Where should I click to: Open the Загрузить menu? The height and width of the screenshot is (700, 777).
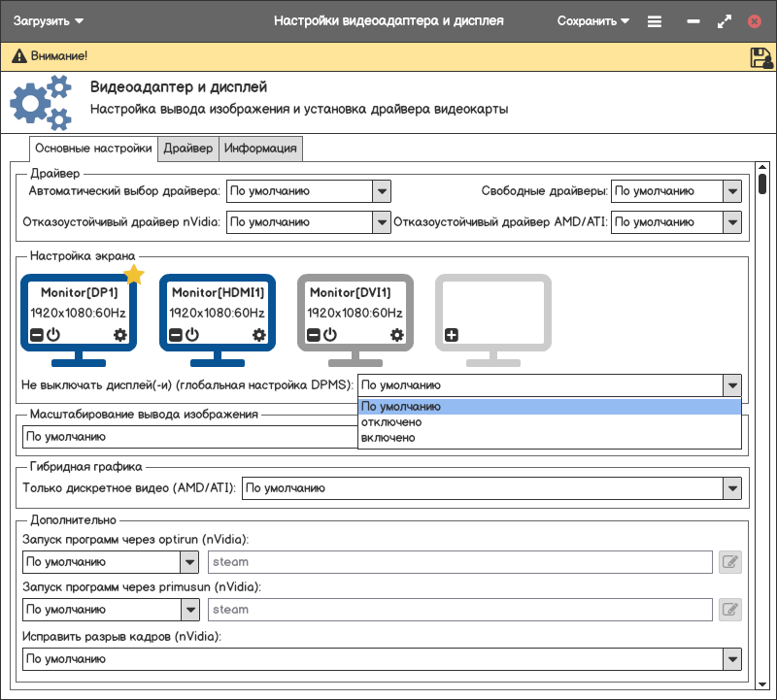click(x=48, y=20)
